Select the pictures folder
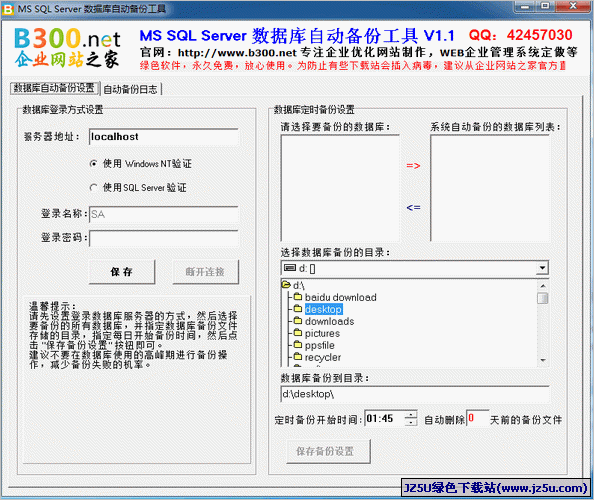 tap(322, 333)
